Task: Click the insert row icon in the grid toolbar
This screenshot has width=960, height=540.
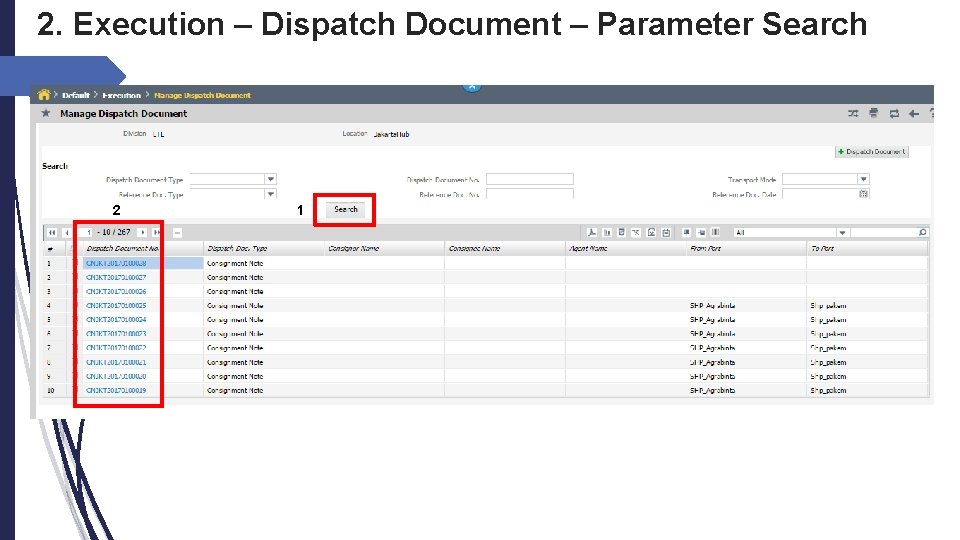Action: click(701, 233)
